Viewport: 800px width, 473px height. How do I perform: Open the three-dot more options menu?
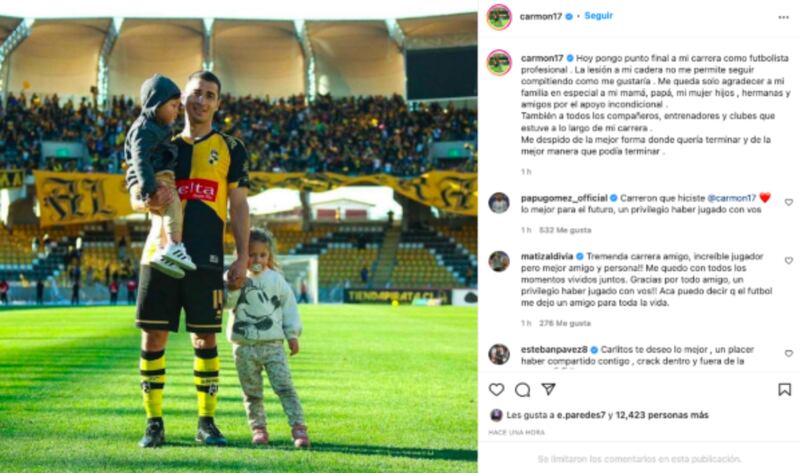click(x=784, y=17)
